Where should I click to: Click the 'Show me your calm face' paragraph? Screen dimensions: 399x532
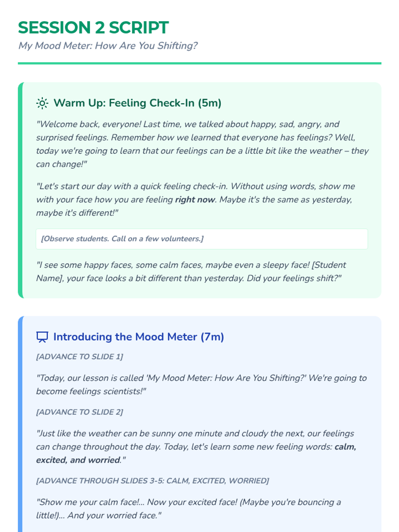(188, 509)
